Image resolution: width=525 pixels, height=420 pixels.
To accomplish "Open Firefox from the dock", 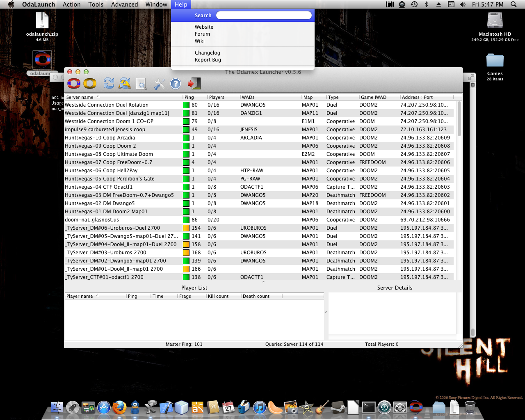I will (120, 408).
